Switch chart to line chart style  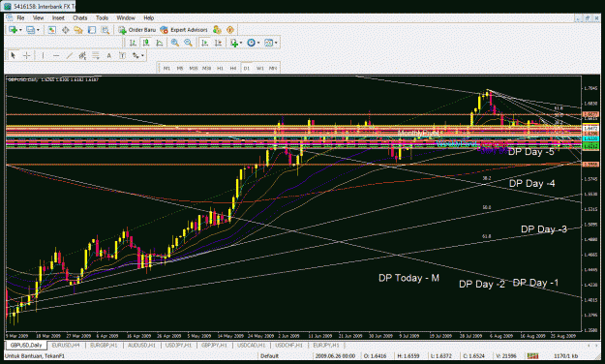coord(159,43)
